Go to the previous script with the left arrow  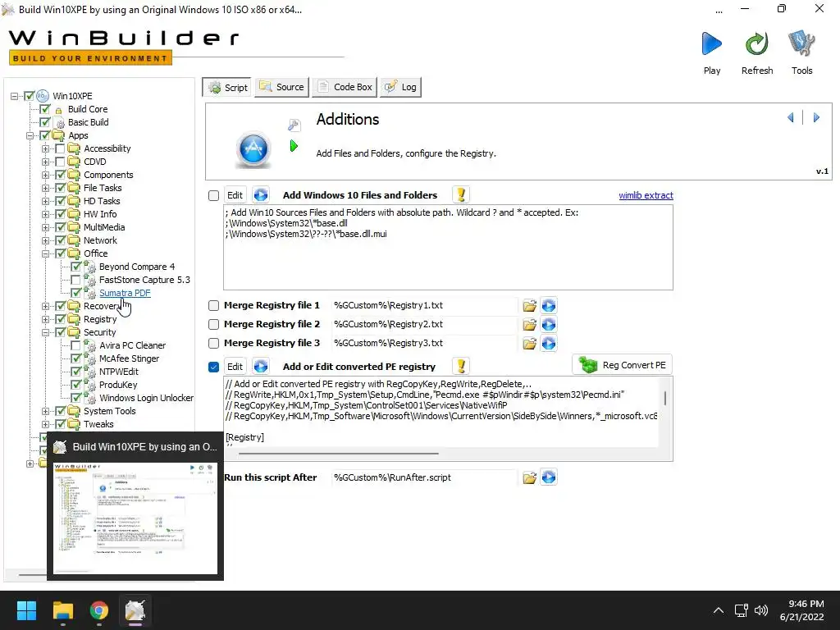[791, 117]
